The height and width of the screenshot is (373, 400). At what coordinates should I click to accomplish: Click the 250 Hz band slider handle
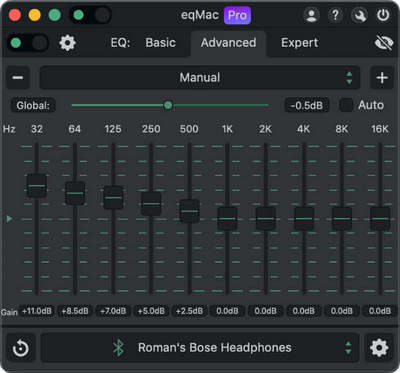[151, 203]
